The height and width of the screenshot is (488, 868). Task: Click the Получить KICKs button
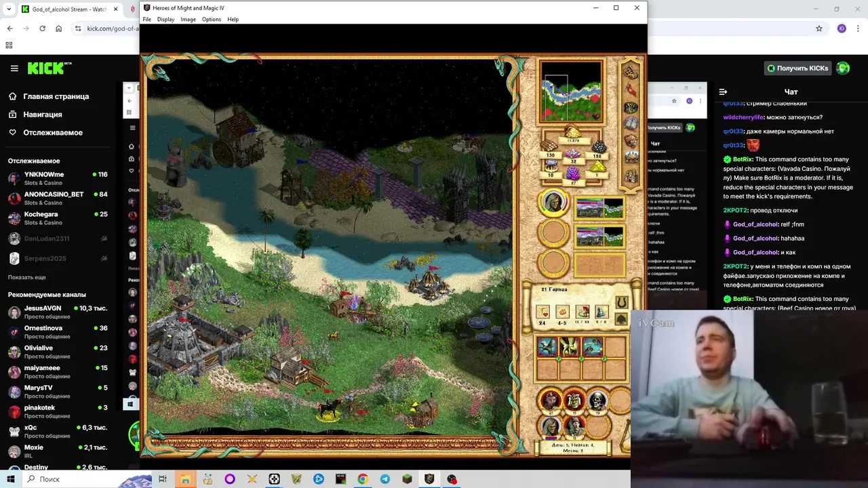pyautogui.click(x=797, y=68)
